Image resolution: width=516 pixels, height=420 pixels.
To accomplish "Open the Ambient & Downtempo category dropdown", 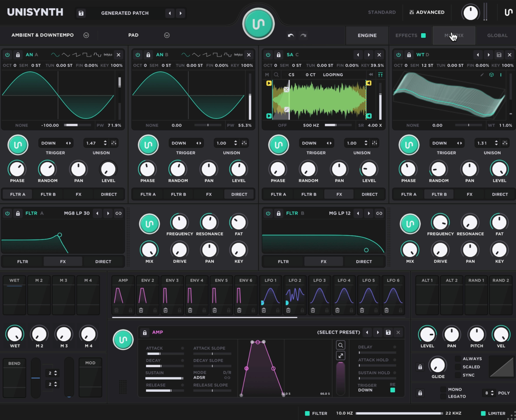I will pos(86,35).
